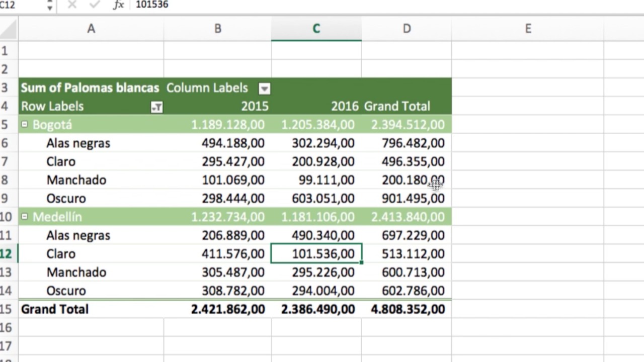Click the Sum of Palomas blancas cell
644x362 pixels.
click(x=90, y=88)
